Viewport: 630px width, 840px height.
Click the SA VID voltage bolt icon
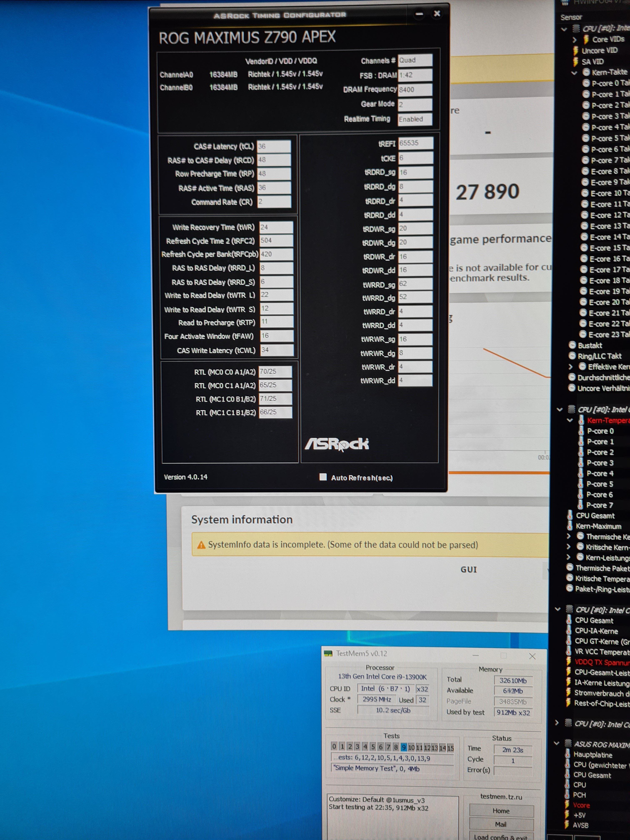(576, 62)
